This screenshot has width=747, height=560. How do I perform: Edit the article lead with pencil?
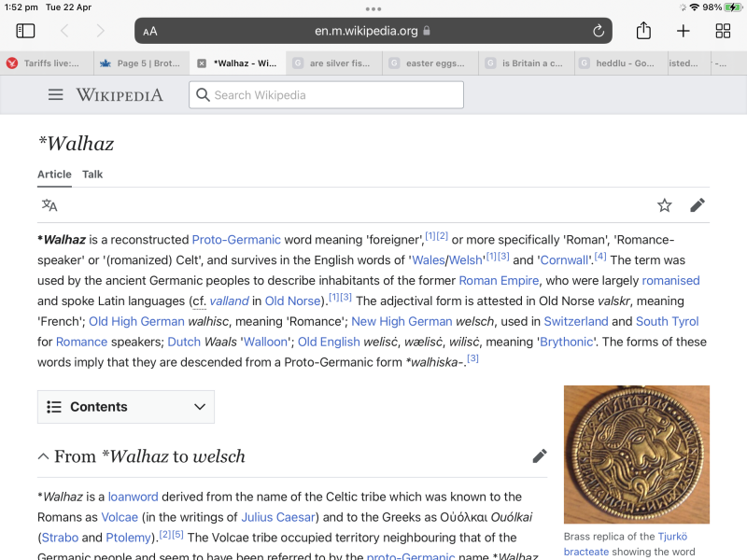tap(698, 205)
